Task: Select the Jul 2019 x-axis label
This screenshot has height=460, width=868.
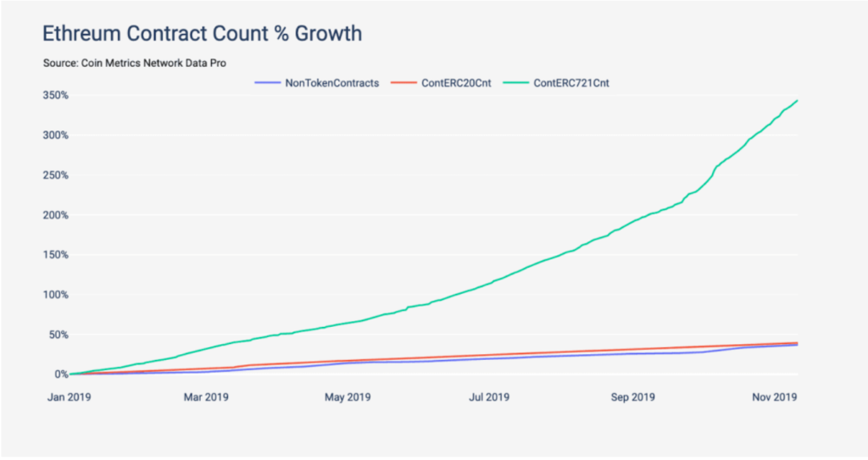Action: (x=488, y=396)
